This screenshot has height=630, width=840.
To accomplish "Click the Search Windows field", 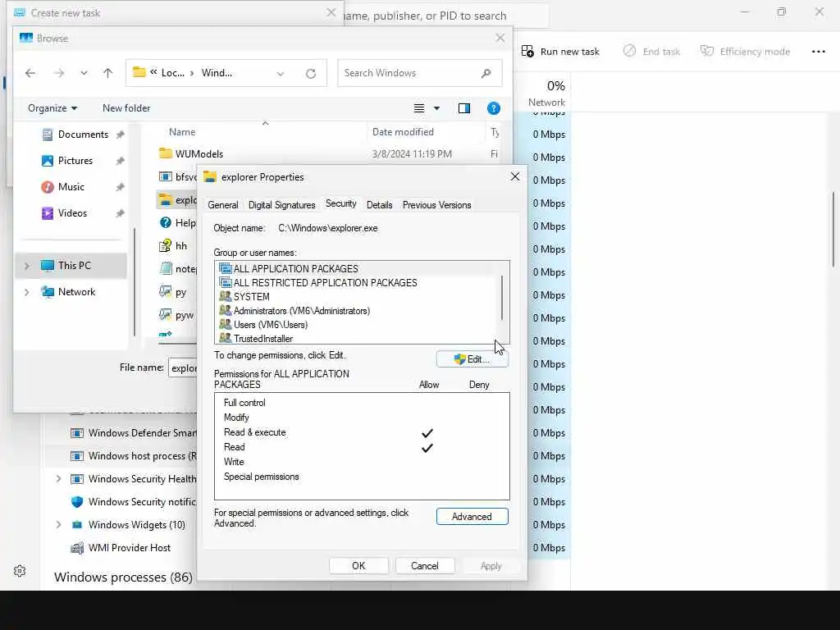I will (419, 73).
